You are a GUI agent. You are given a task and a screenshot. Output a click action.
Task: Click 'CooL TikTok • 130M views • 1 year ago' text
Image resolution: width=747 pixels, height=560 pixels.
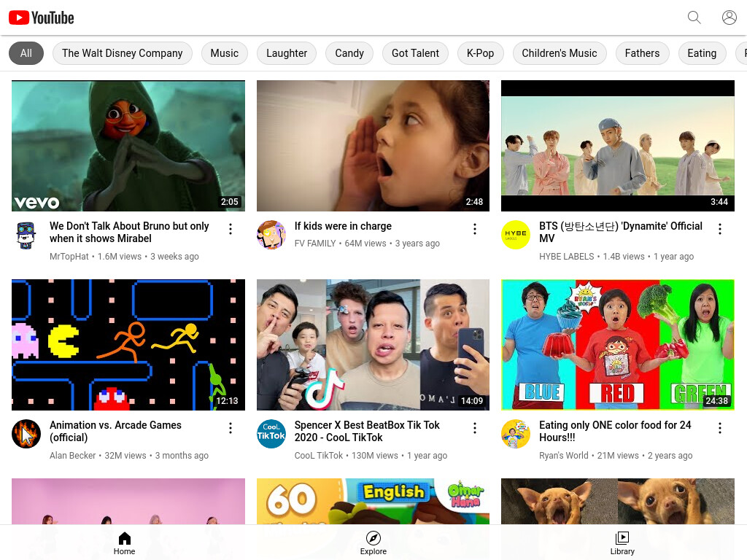click(371, 456)
